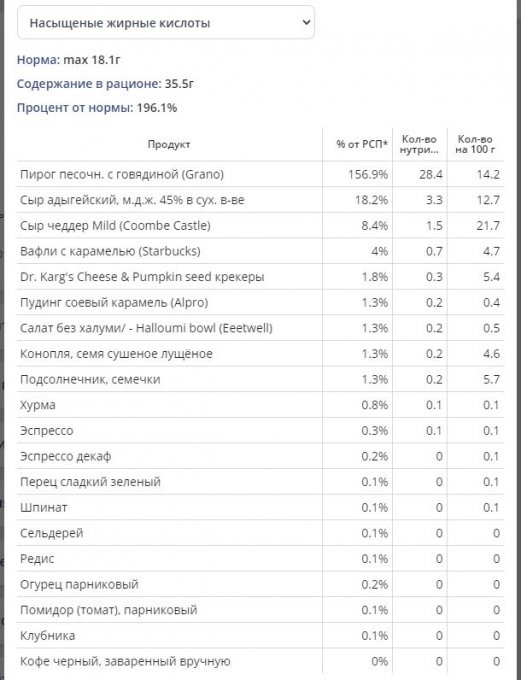
Task: Click the Кол-во нутри... column header
Action: [x=419, y=144]
